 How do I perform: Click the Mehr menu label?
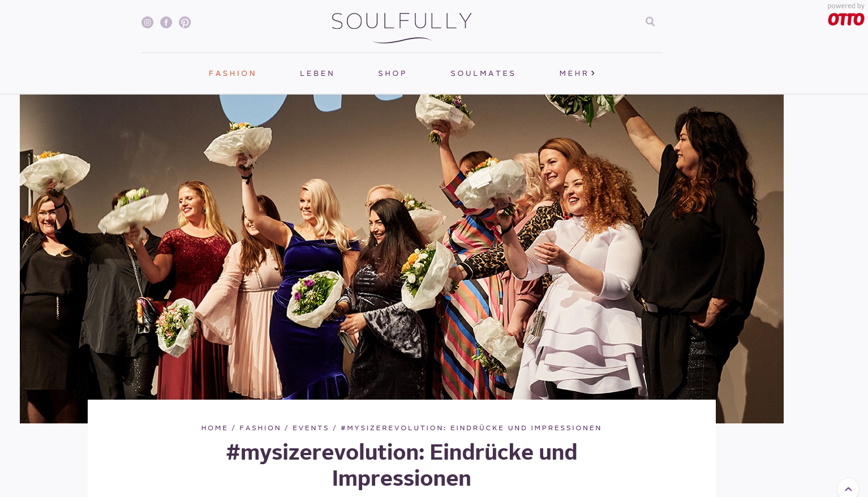(574, 74)
